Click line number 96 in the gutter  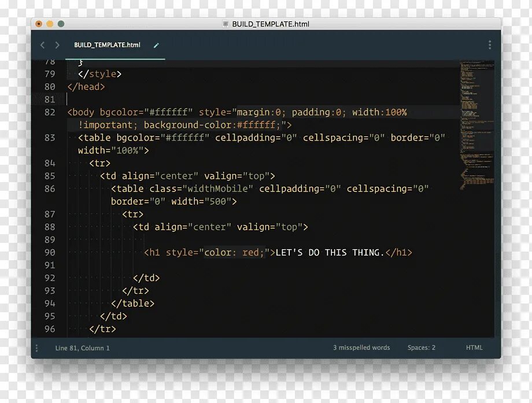point(50,329)
